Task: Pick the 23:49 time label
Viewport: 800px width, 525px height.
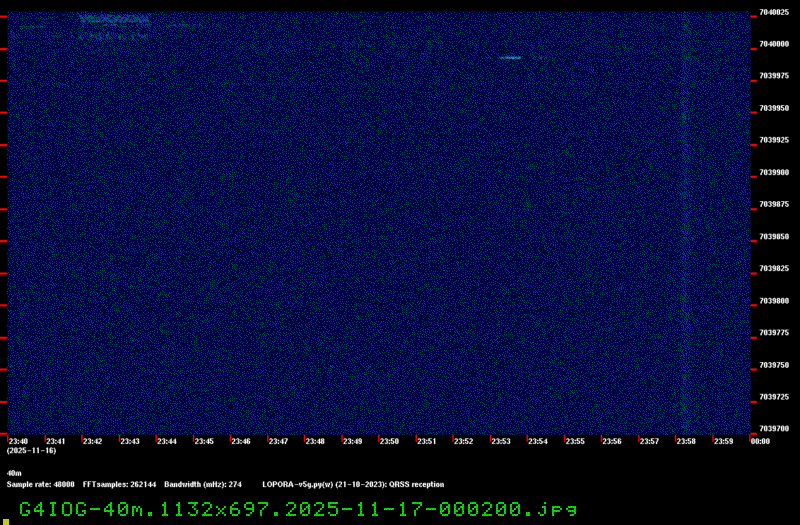Action: 352,441
